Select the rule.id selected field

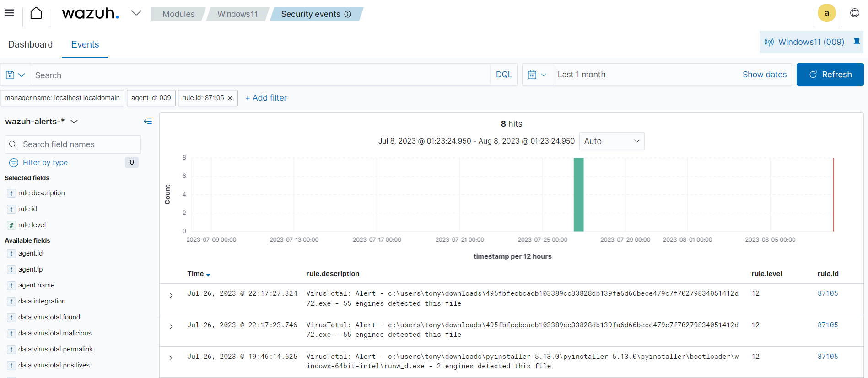tap(27, 209)
